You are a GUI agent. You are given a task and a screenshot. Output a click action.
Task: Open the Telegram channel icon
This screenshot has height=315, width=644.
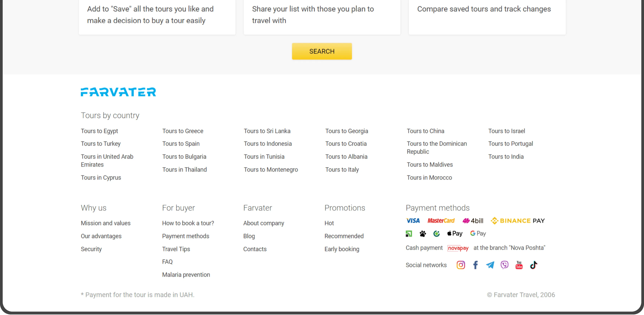pyautogui.click(x=490, y=265)
